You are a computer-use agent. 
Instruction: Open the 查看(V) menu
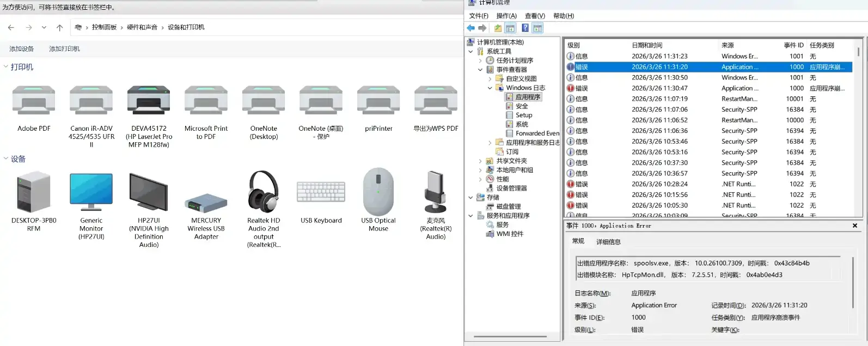(535, 16)
